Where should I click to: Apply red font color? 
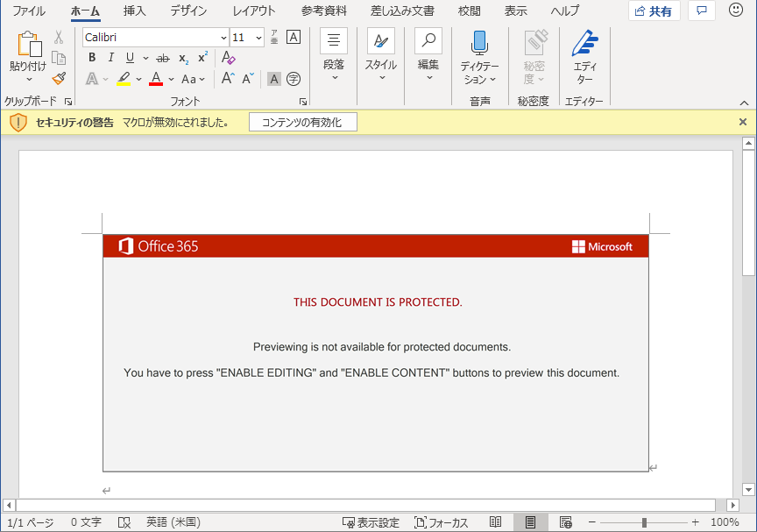(x=155, y=79)
